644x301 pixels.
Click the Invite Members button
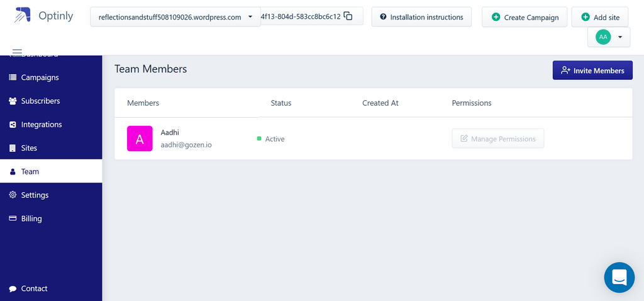592,71
